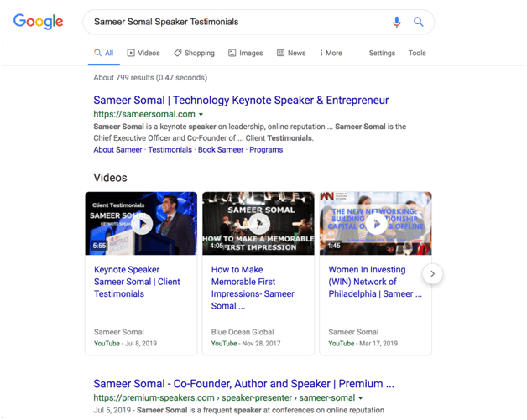Play the Client Testimonials video
Image resolution: width=527 pixels, height=420 pixels.
(x=141, y=224)
